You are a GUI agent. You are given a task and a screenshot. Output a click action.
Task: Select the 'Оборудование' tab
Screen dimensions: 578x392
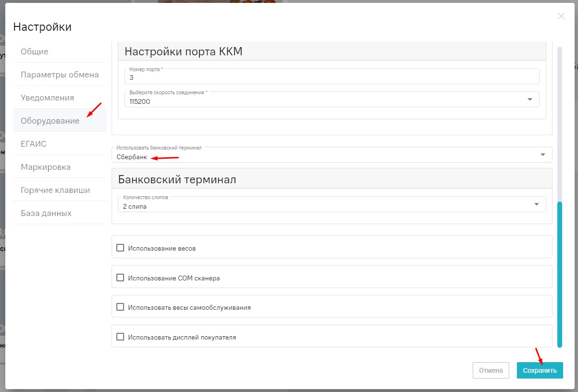[x=50, y=121]
